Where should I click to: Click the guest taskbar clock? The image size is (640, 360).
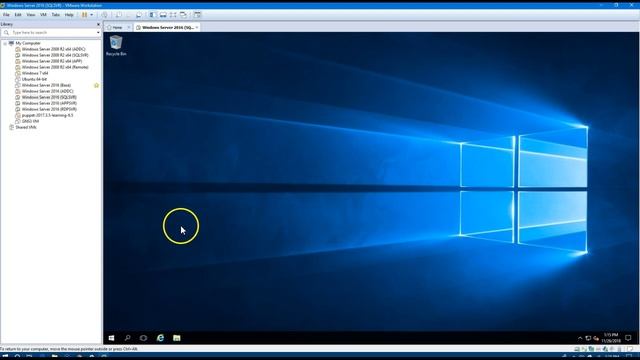tap(611, 338)
